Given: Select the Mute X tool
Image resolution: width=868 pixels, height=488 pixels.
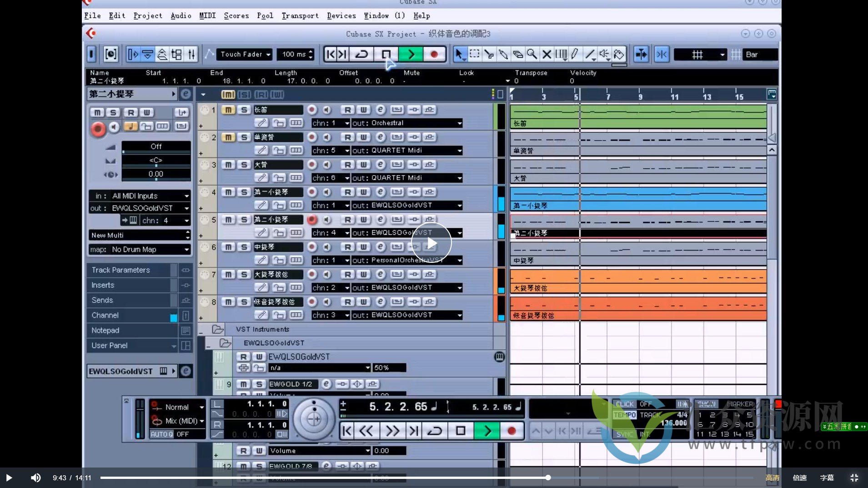Looking at the screenshot, I should (x=547, y=55).
